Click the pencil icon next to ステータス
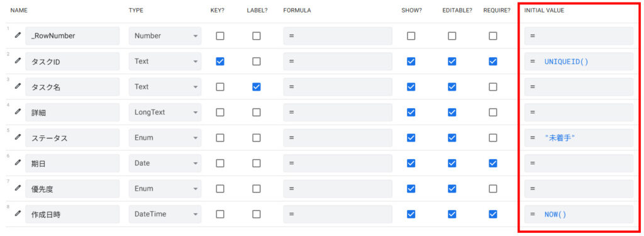Screen dimensions: 644x236 pyautogui.click(x=17, y=137)
